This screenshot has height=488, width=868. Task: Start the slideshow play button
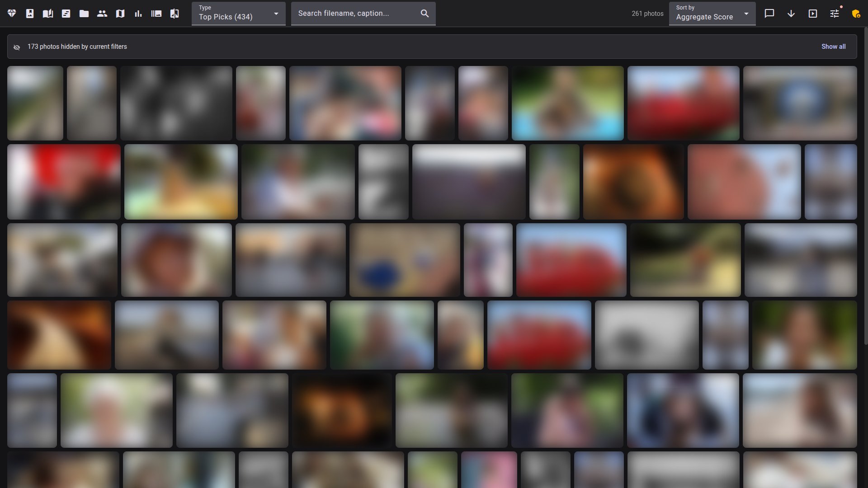click(813, 14)
